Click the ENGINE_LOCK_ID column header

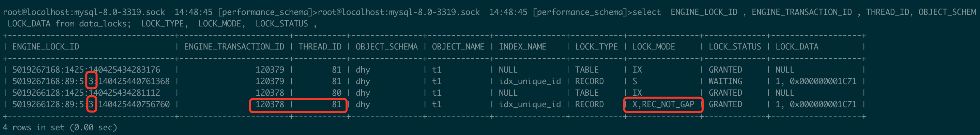46,47
